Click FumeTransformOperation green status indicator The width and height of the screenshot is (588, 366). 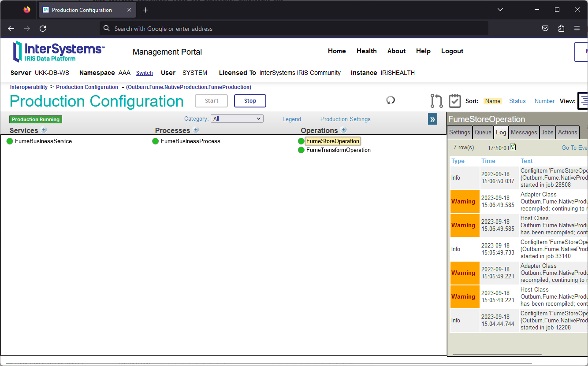tap(301, 150)
